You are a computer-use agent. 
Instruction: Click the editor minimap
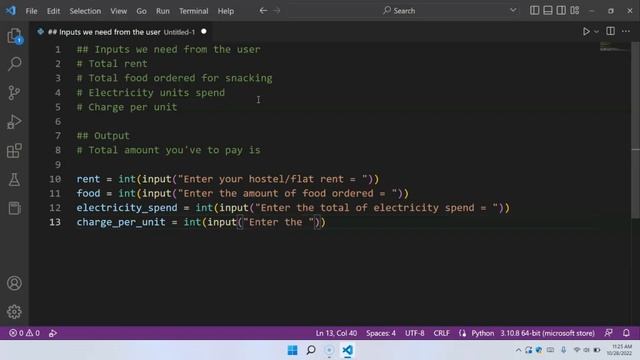tap(615, 47)
